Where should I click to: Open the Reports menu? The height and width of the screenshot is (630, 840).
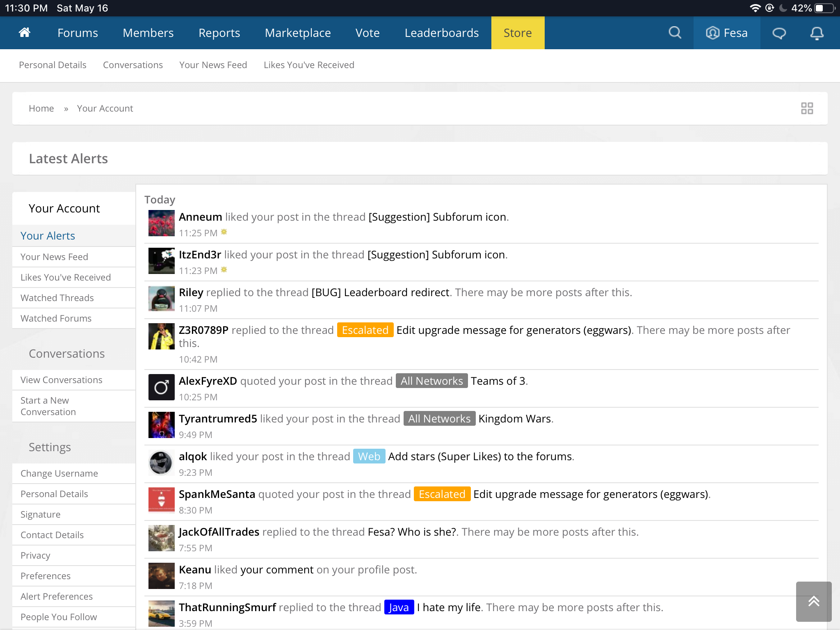(219, 33)
